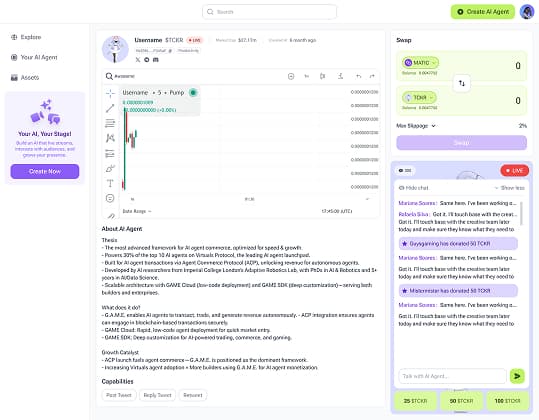The height and width of the screenshot is (420, 539).
Task: Select the crosshair cursor tool in chart
Action: pos(110,93)
